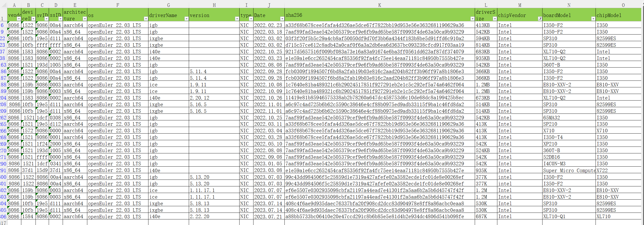Click the active filter icon on chipVendor
The width and height of the screenshot is (644, 225).
click(540, 19)
